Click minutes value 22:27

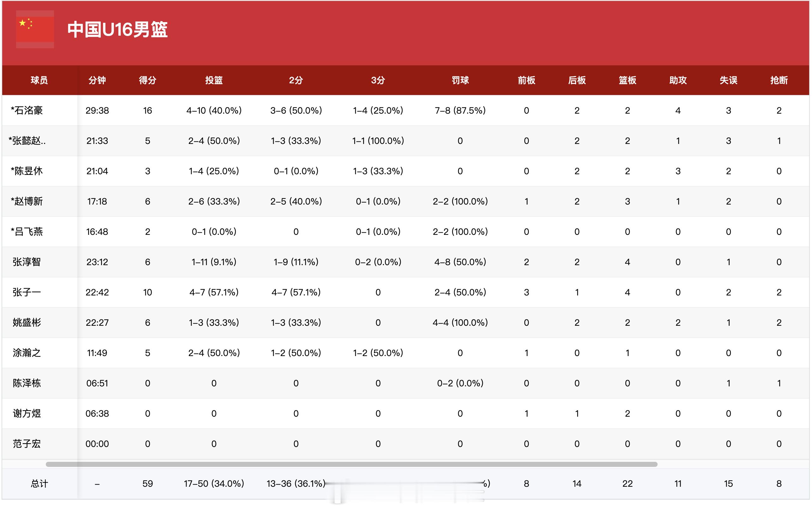pyautogui.click(x=97, y=323)
